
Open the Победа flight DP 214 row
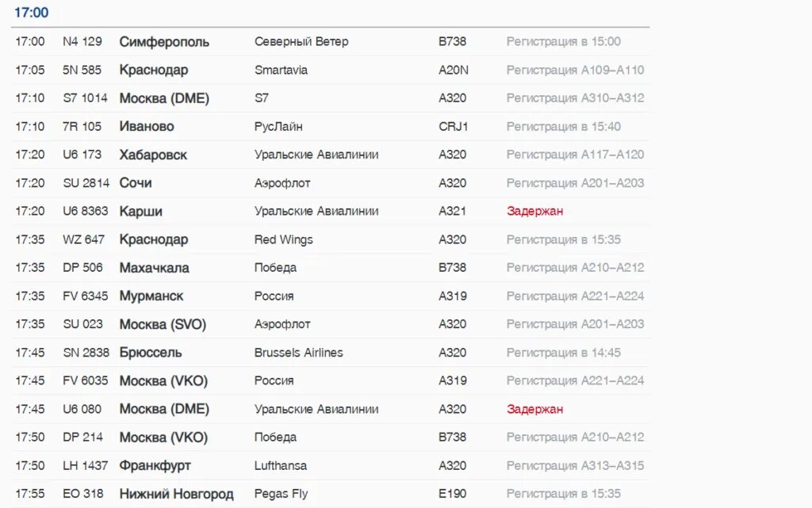330,437
